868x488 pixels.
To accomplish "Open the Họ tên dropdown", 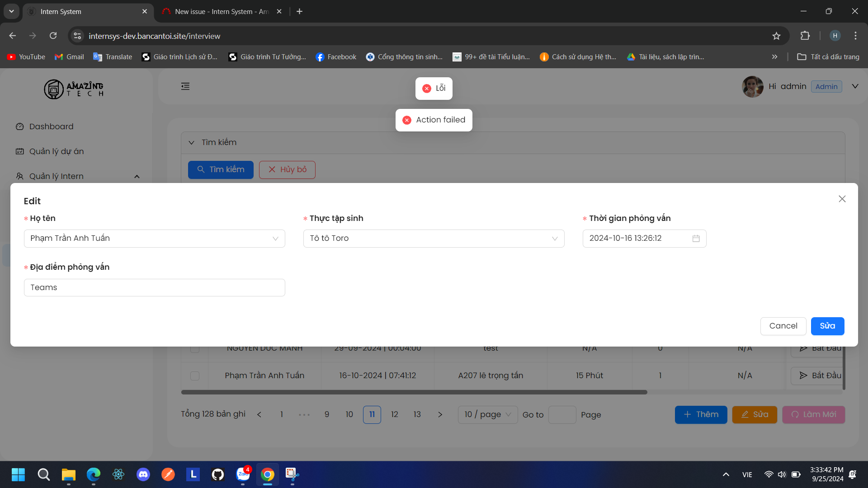I will tap(154, 239).
